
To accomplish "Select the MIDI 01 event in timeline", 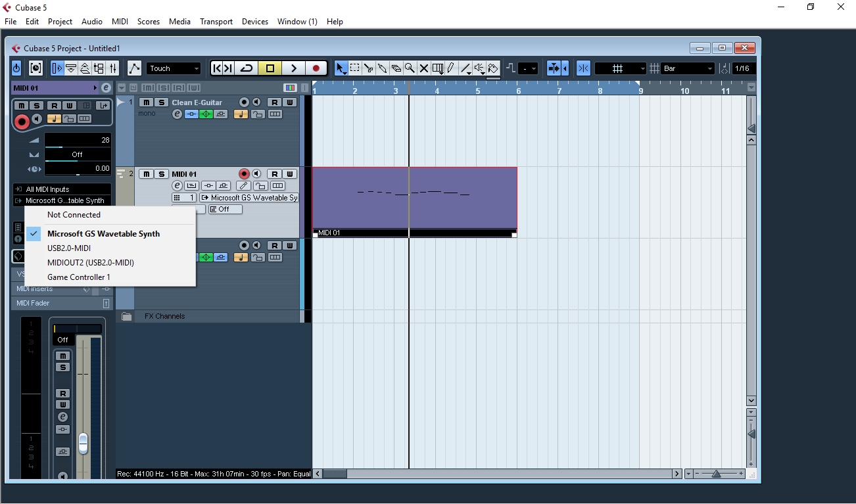I will coord(415,202).
